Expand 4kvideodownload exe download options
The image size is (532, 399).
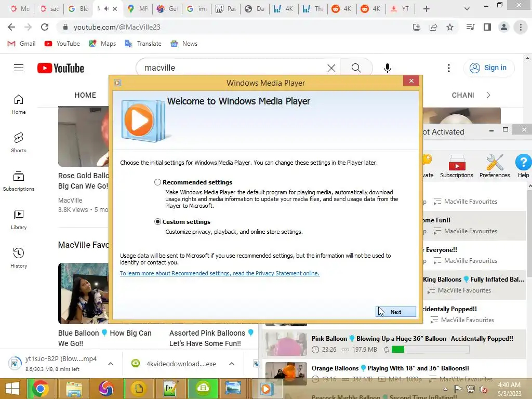click(x=232, y=364)
